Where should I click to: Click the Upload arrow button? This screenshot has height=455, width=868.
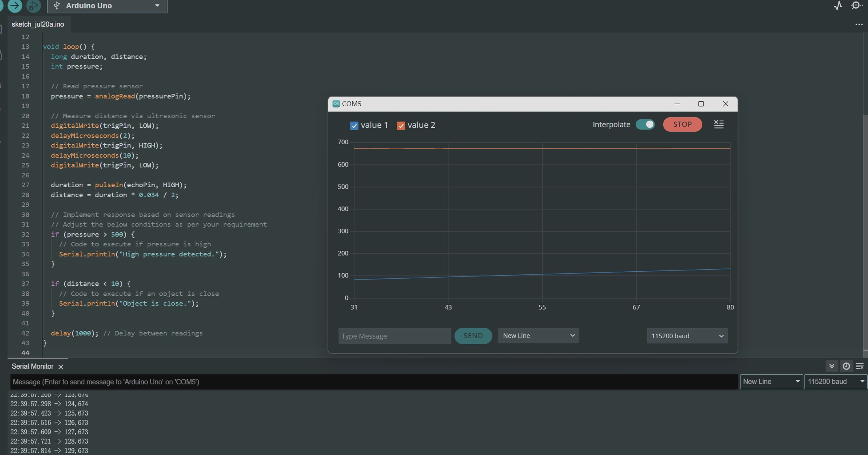tap(15, 6)
